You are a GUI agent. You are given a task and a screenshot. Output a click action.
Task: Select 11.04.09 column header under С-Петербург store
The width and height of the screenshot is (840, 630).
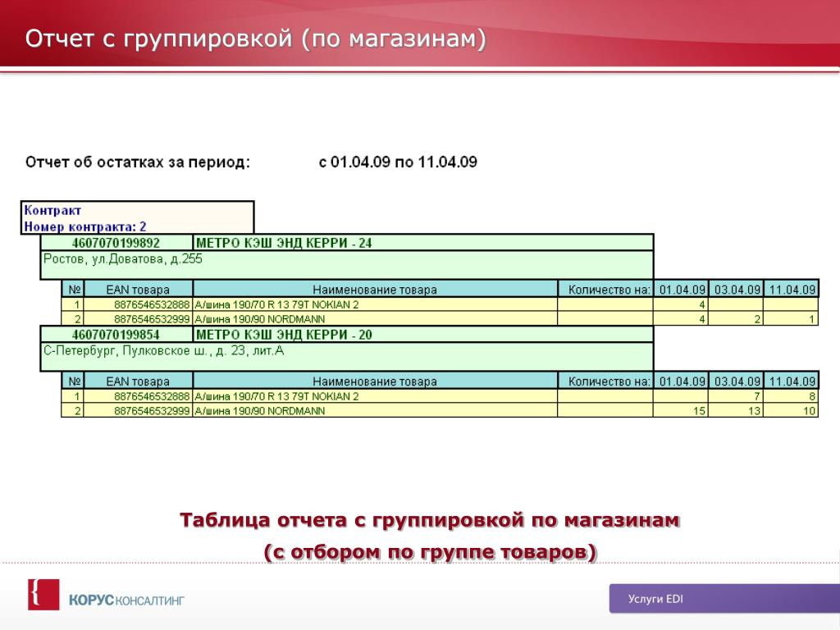tap(792, 381)
